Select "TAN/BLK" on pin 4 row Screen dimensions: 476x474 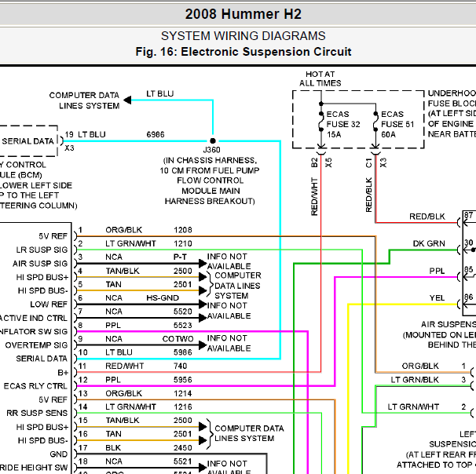pos(123,271)
